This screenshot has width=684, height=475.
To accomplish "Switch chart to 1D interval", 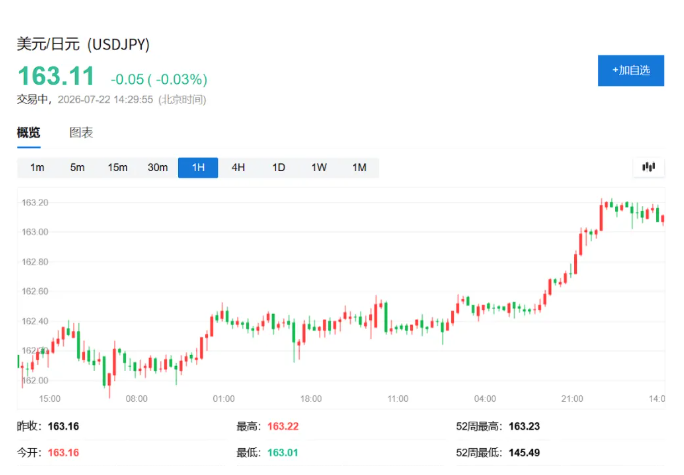I will [x=279, y=167].
